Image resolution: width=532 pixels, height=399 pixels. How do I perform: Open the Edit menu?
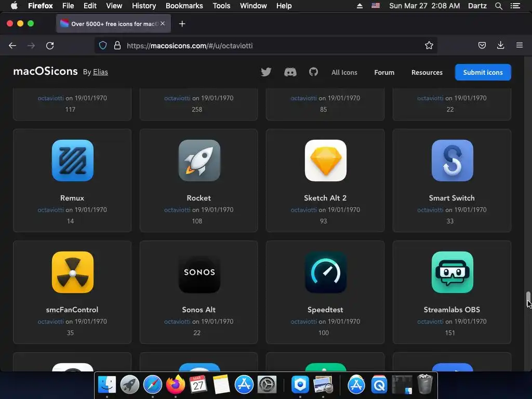tap(90, 6)
